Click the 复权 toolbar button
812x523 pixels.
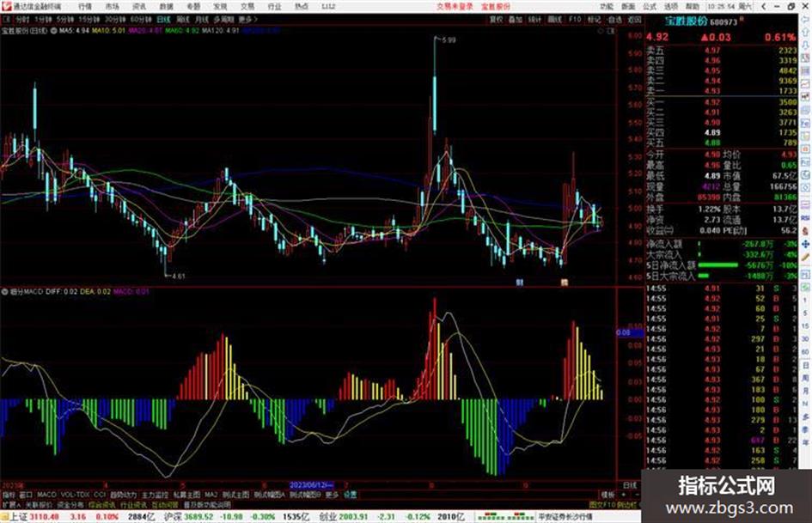(x=496, y=19)
